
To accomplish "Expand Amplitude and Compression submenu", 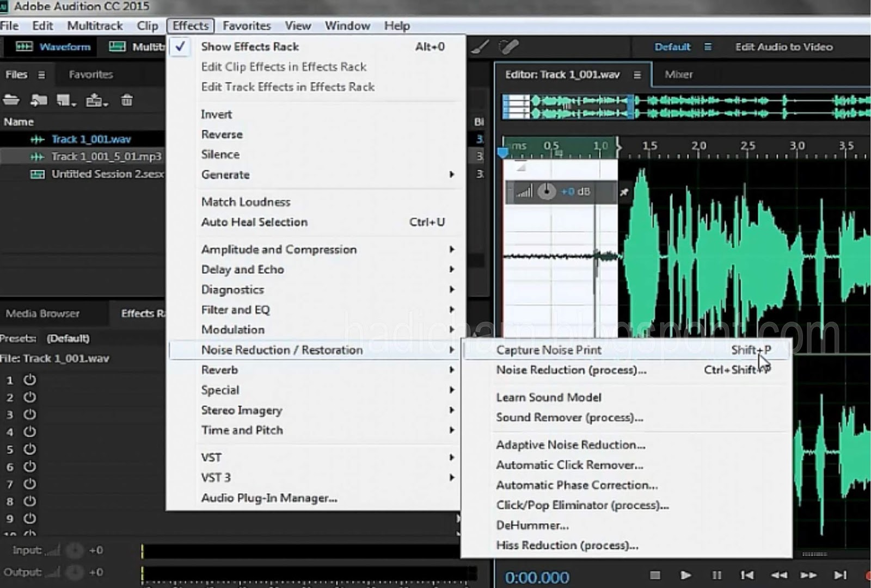I will [x=316, y=249].
